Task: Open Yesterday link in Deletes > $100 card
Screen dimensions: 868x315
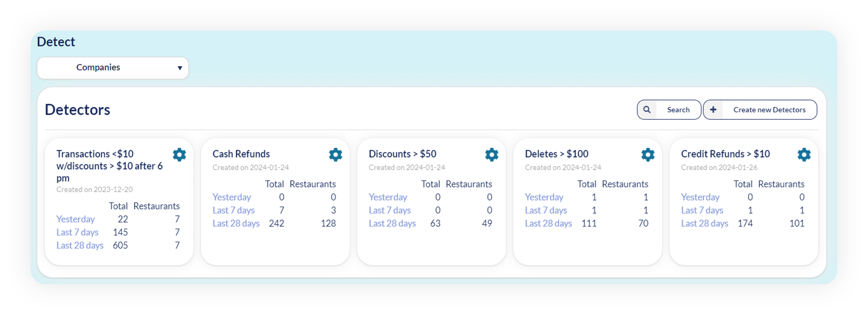Action: [544, 197]
